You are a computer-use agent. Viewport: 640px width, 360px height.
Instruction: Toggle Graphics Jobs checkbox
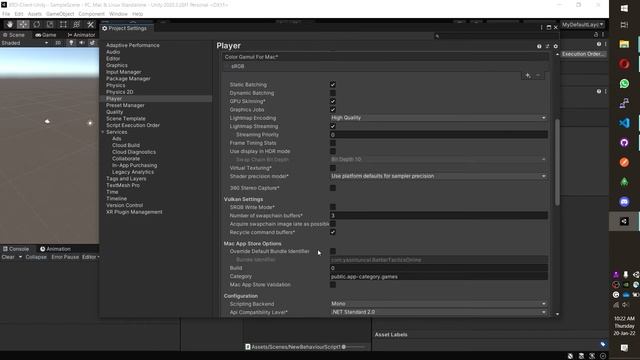333,109
